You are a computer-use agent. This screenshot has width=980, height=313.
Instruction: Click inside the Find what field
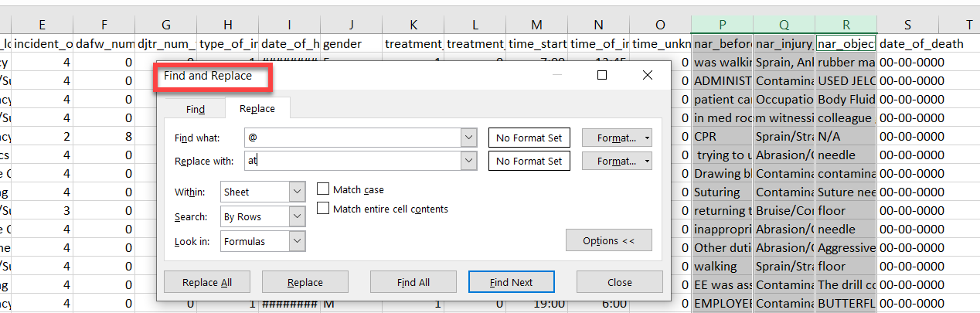(x=352, y=138)
